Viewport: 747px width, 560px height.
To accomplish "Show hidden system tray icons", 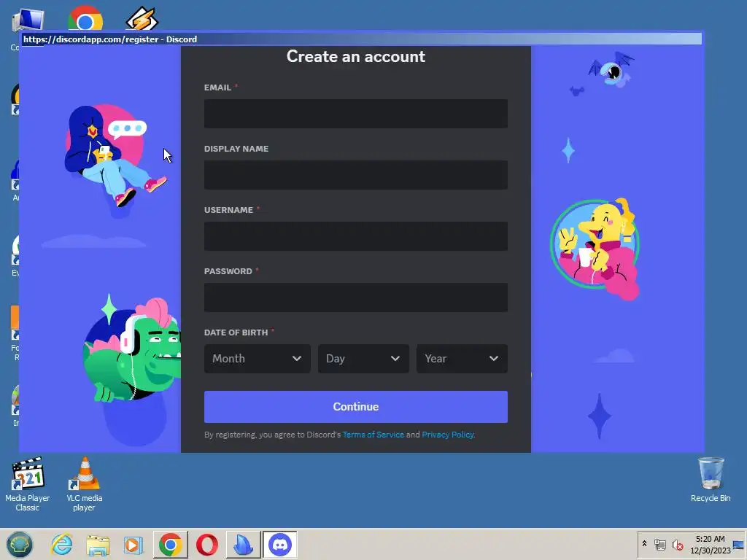I will pyautogui.click(x=644, y=544).
